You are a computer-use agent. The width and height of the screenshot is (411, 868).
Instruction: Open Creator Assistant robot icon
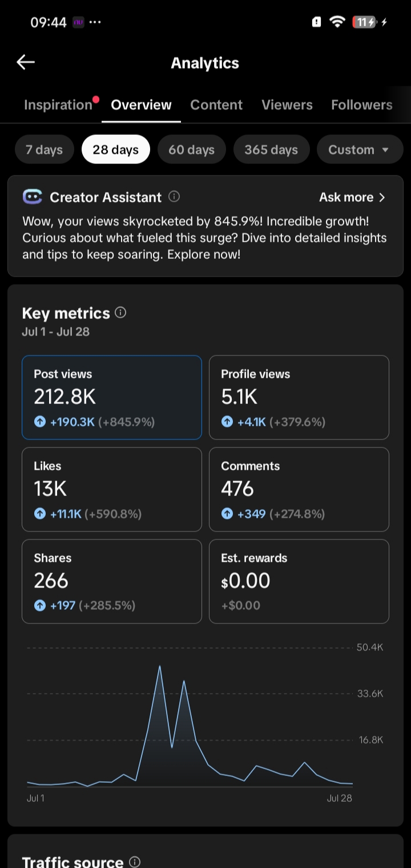[33, 197]
